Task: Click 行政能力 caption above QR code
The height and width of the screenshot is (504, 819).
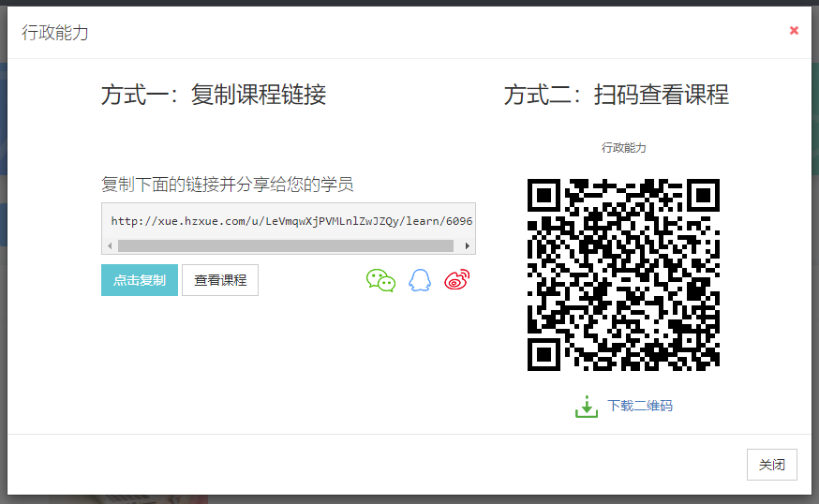Action: 624,148
